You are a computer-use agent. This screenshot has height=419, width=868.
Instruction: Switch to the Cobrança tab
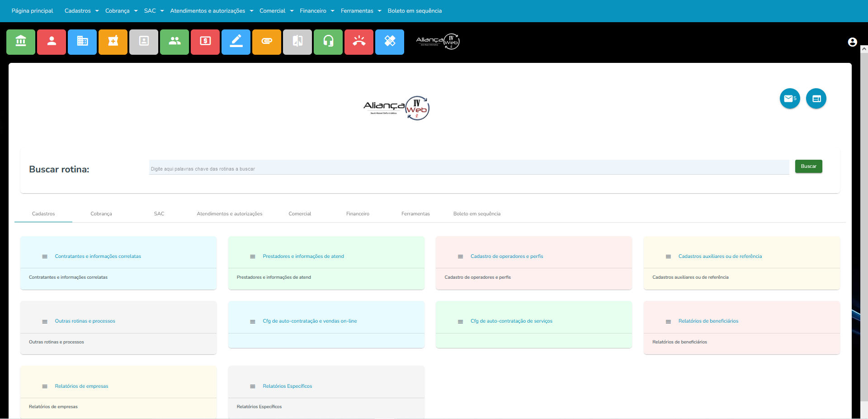pos(101,214)
